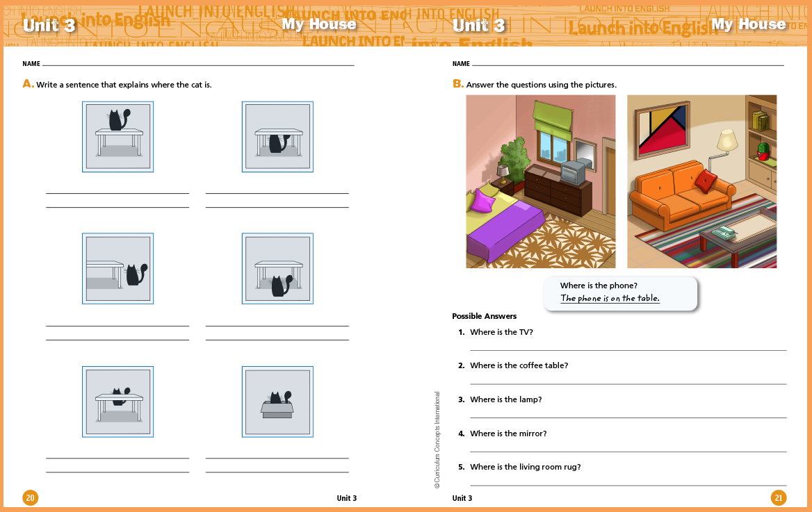This screenshot has height=512, width=812.
Task: Click first writing line under cat-in-front-of-table picture
Action: 277,326
